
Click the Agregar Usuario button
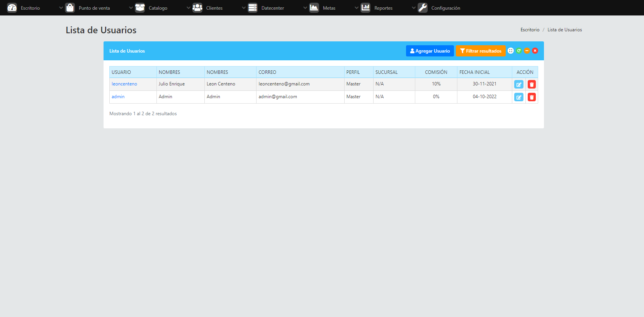click(430, 51)
